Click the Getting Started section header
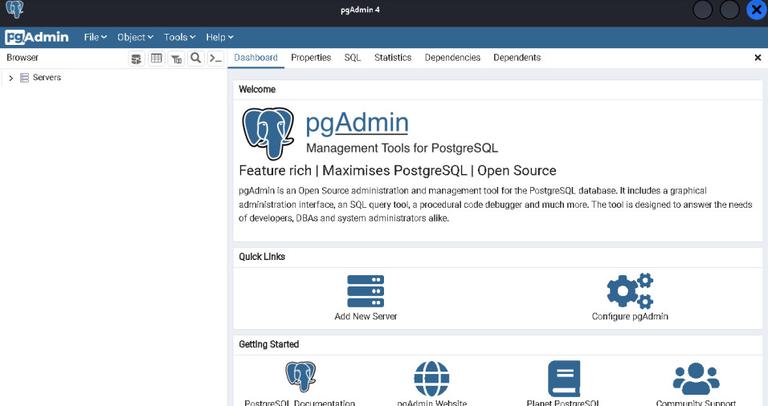The height and width of the screenshot is (406, 768). 268,344
